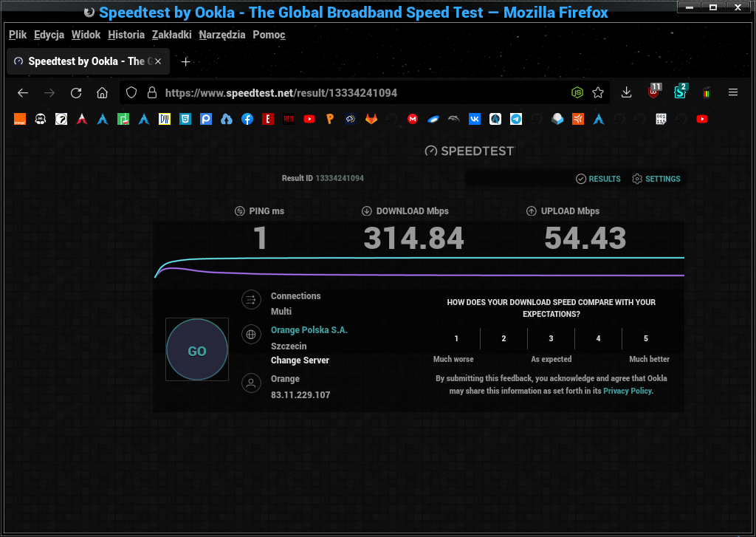Open the Historia menu
Viewport: 756px width, 537px height.
126,35
